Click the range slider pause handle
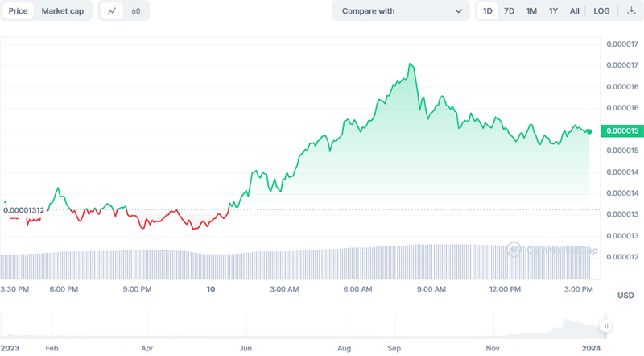The width and height of the screenshot is (644, 356). (x=606, y=326)
